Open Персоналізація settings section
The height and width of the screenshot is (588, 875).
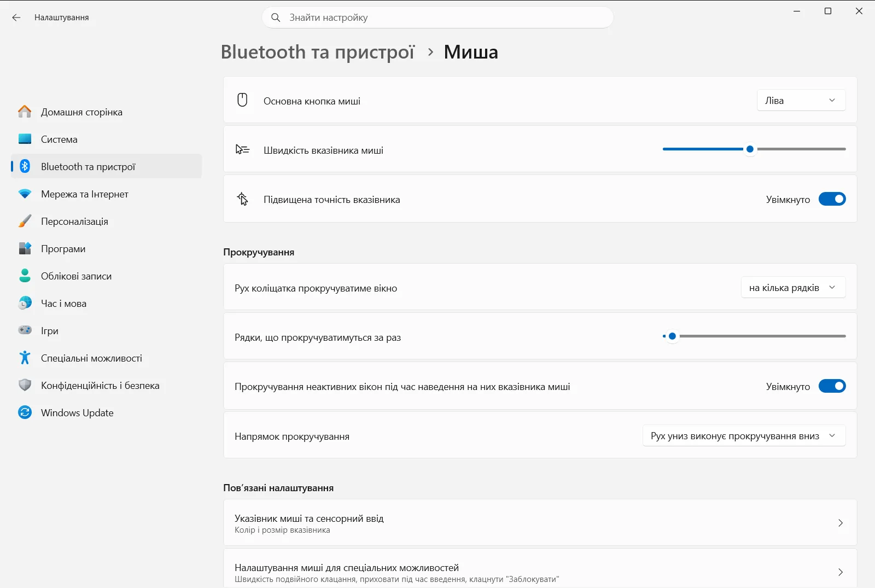107,221
